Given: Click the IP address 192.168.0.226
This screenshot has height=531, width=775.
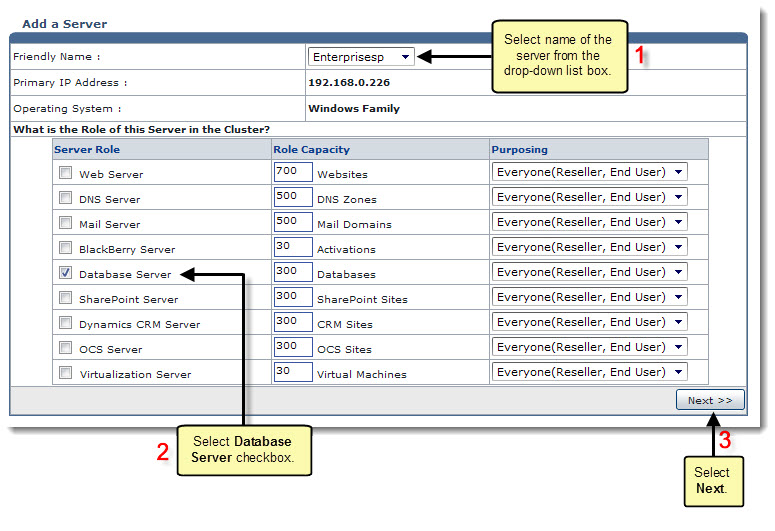Looking at the screenshot, I should [349, 83].
